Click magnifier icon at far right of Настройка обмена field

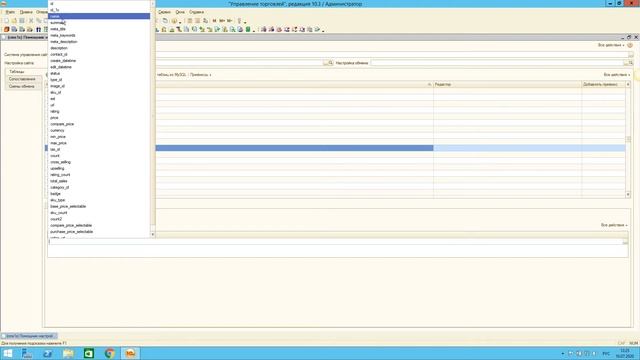coord(631,63)
